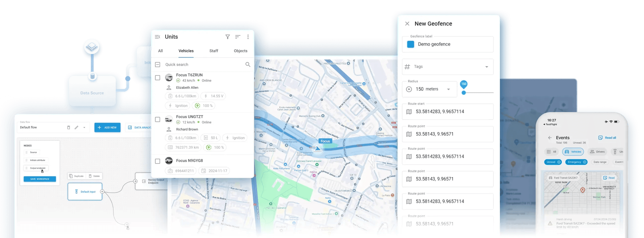Check the Focus T6ZRUN checkbox

point(158,78)
